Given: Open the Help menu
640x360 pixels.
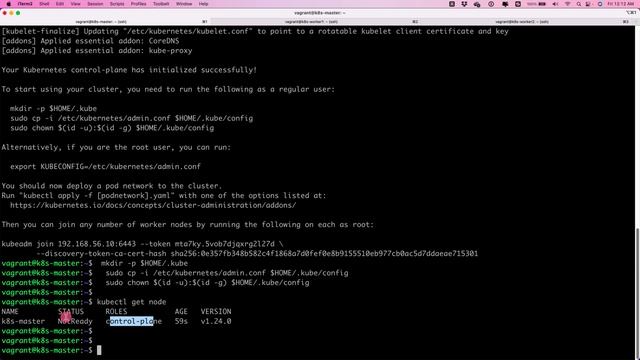Looking at the screenshot, I should (203, 4).
